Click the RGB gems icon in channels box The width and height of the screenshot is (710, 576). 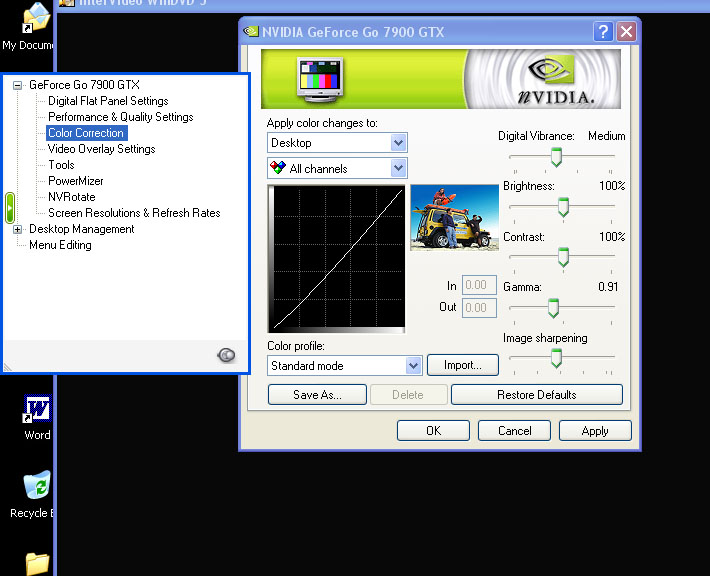pos(278,168)
